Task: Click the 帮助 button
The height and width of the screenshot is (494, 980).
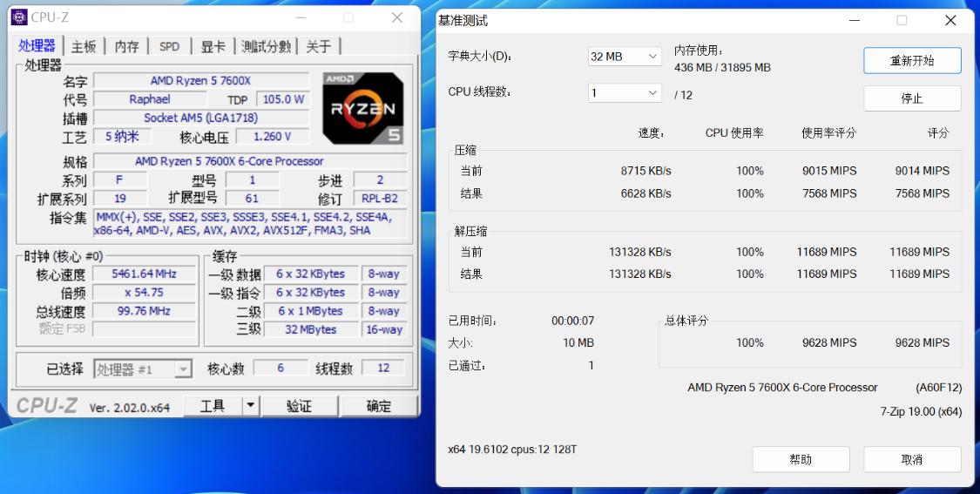Action: (801, 460)
